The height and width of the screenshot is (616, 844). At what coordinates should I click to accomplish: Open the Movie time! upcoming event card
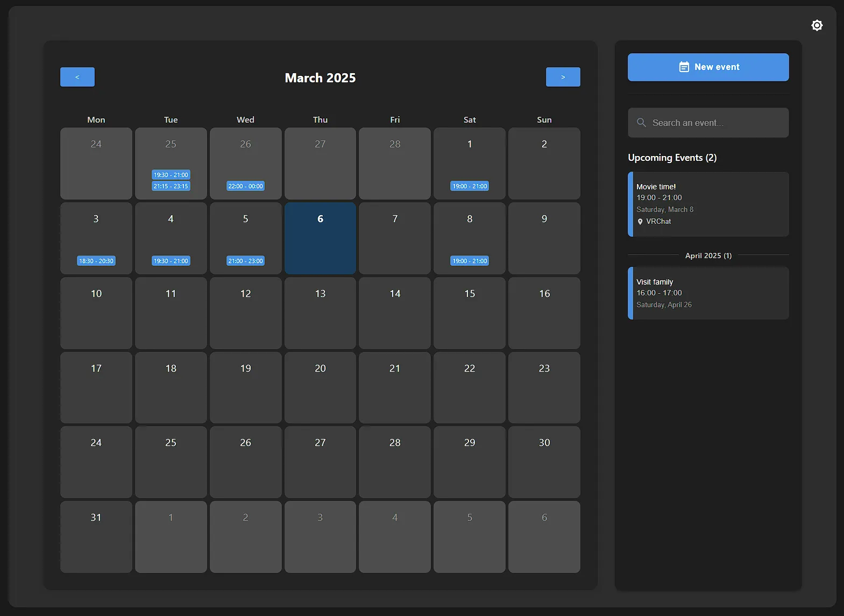(x=708, y=204)
